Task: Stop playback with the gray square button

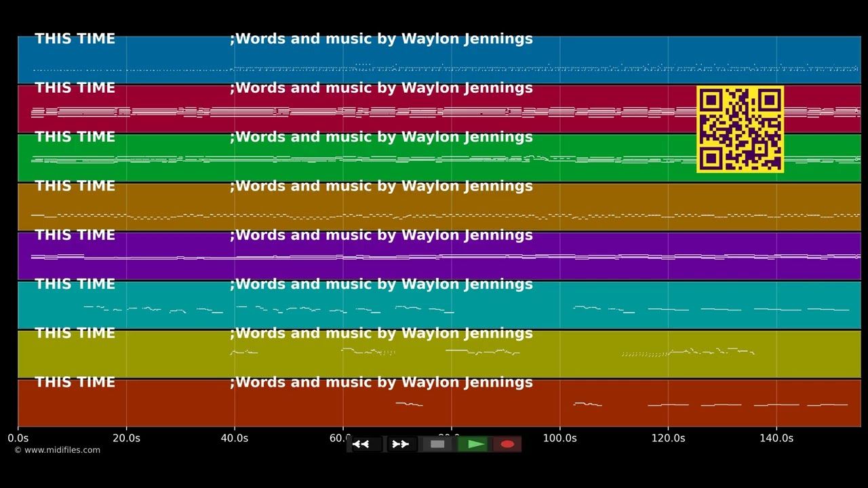Action: click(437, 444)
